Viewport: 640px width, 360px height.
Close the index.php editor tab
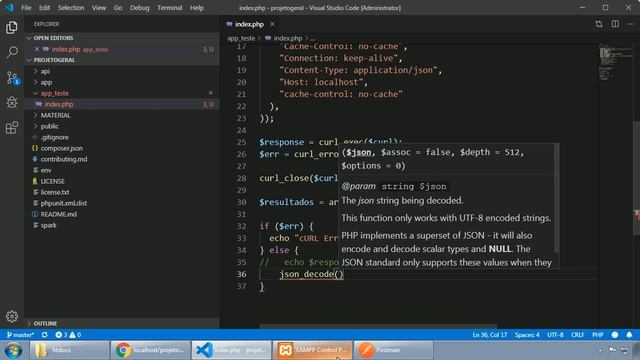(272, 24)
